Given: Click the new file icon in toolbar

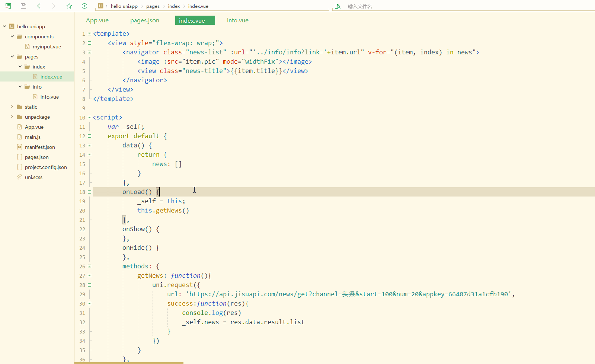Looking at the screenshot, I should click(8, 6).
